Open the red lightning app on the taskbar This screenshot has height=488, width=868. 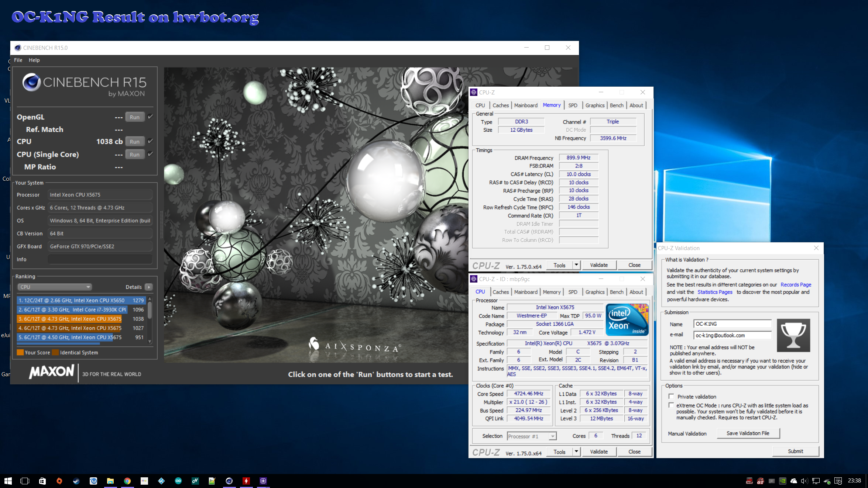click(x=246, y=481)
